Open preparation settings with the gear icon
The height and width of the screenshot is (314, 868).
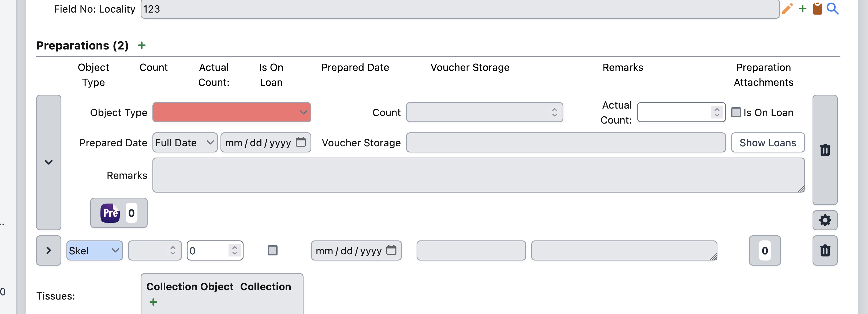(x=825, y=220)
